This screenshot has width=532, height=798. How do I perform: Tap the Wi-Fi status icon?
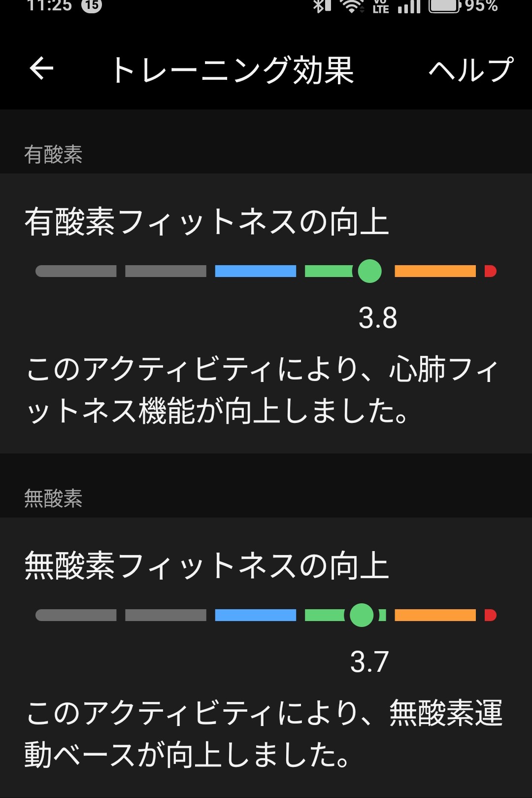(353, 5)
